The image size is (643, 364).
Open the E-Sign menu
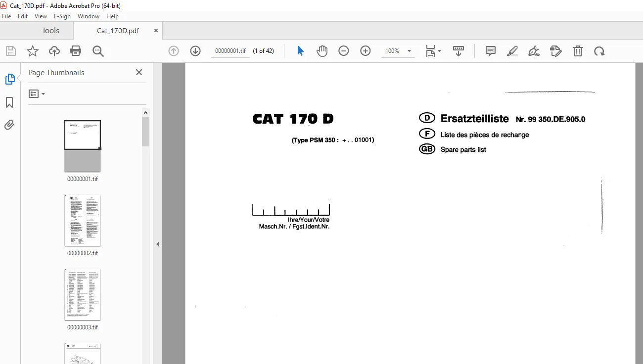(62, 16)
